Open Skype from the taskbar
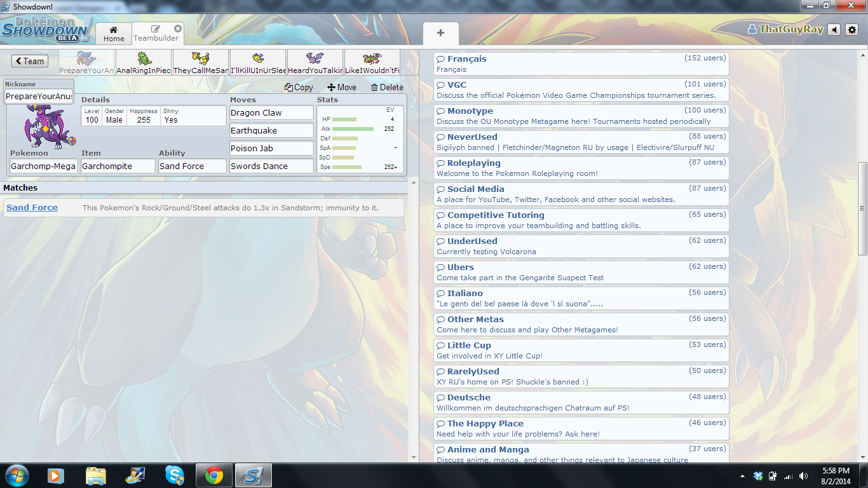 pos(174,475)
